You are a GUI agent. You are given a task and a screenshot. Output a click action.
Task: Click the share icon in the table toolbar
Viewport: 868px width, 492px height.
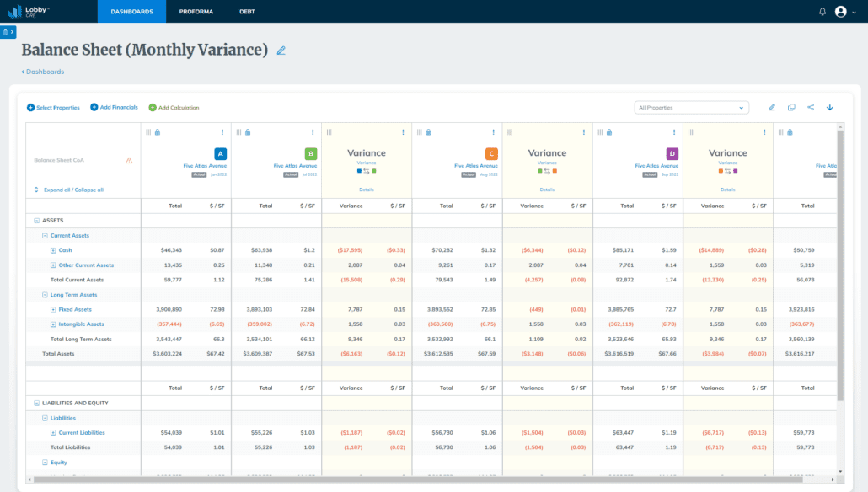(811, 108)
